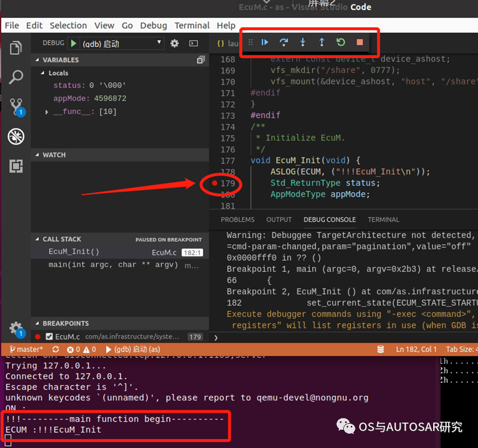Select the main(int argc, char ** argv) frame
Image resolution: width=478 pixels, height=448 pixels.
120,265
